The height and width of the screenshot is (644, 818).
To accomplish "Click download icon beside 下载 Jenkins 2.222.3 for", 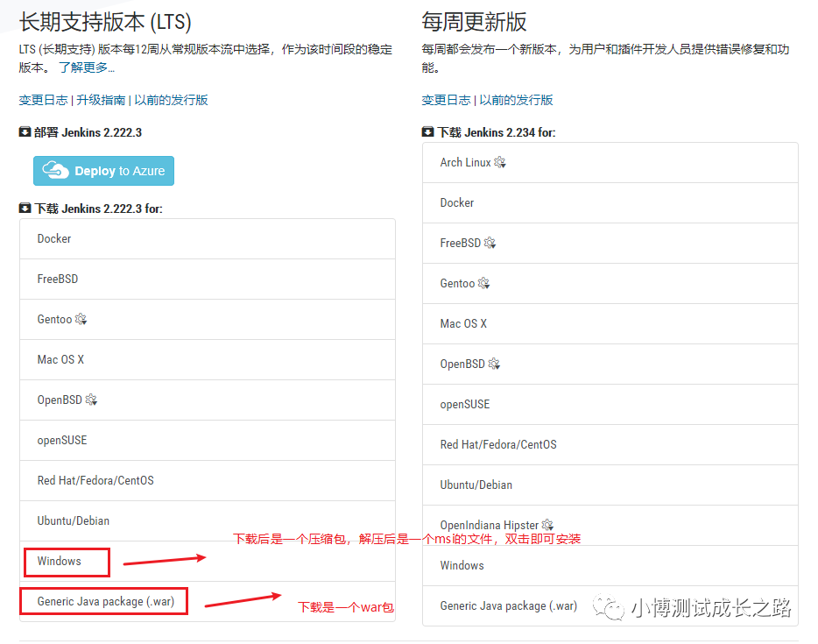I will click(25, 209).
